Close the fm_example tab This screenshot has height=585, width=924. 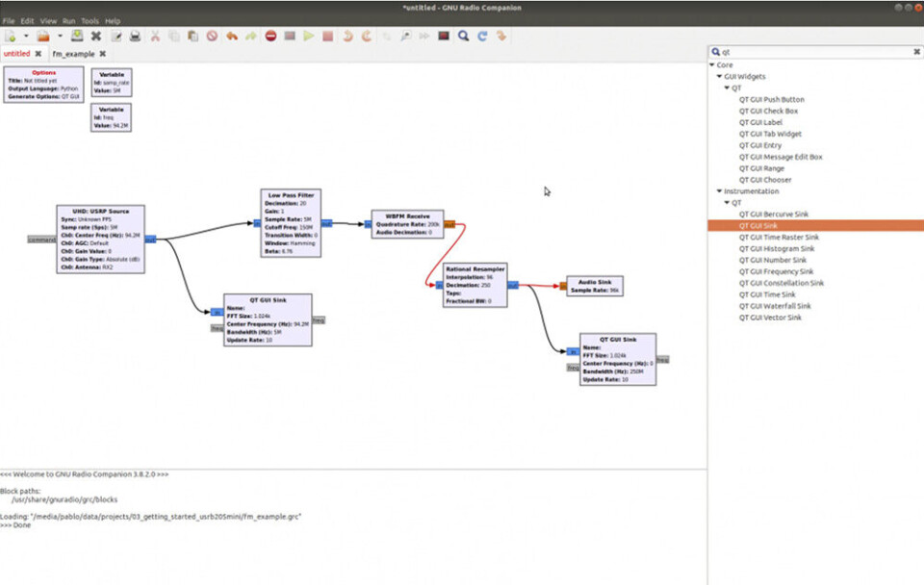pos(103,54)
